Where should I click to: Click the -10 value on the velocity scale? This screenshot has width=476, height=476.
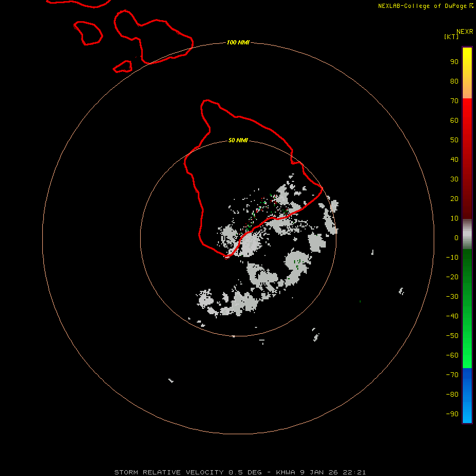tap(452, 258)
